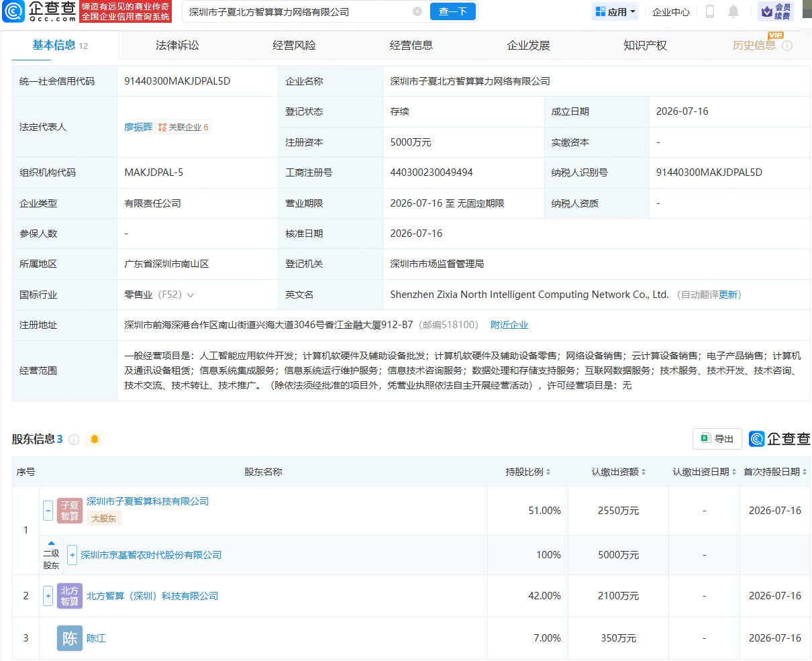Switch to the 法律诉讼 tab

[177, 45]
